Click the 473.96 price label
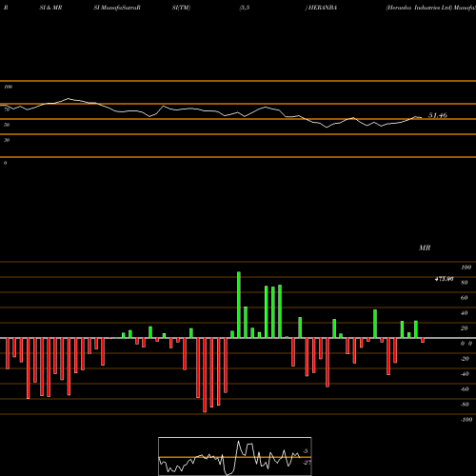The width and height of the screenshot is (476, 476). tap(444, 279)
